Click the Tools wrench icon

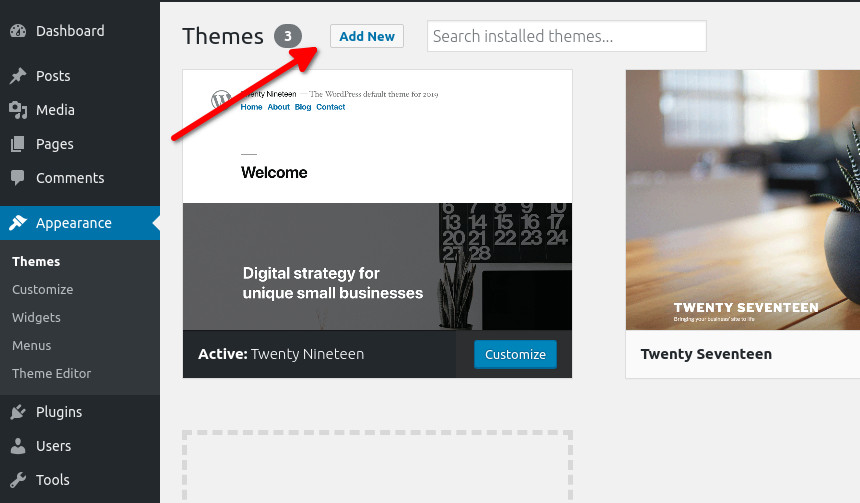click(18, 480)
